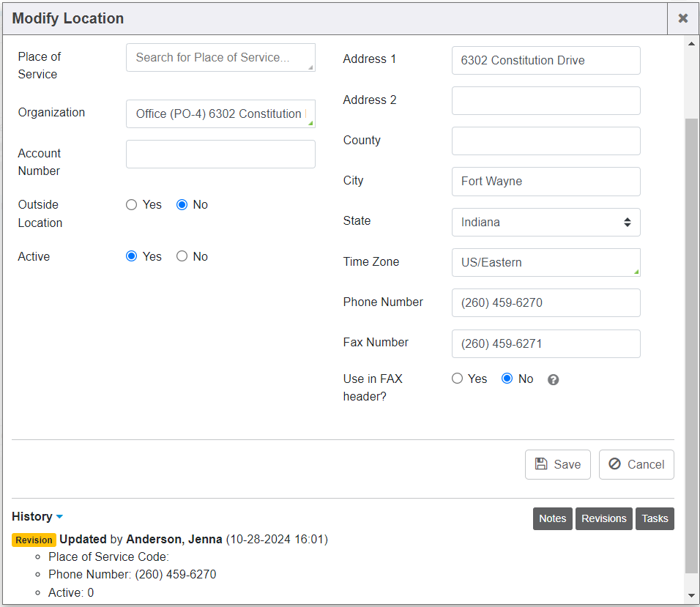Image resolution: width=700 pixels, height=607 pixels.
Task: Close the Modify Location dialog
Action: [x=682, y=18]
